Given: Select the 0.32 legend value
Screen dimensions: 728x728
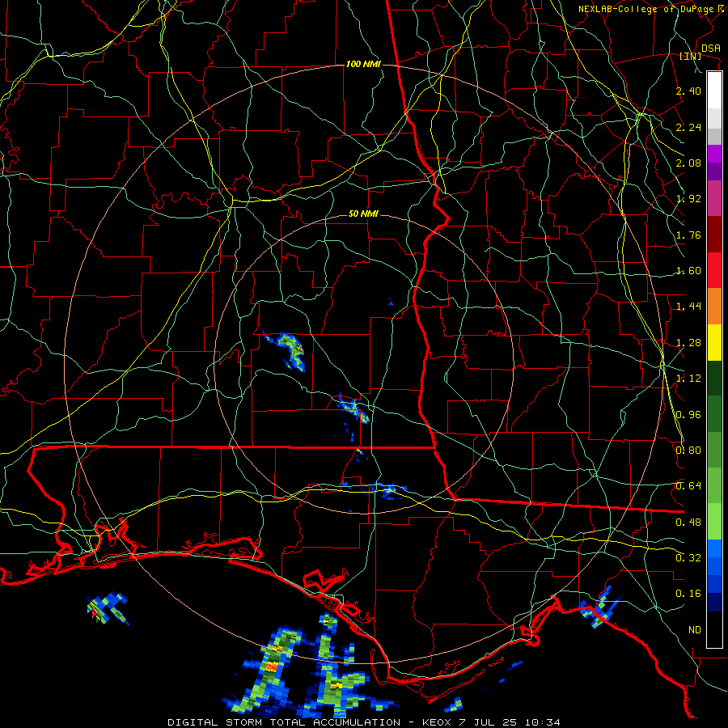Looking at the screenshot, I should [688, 557].
